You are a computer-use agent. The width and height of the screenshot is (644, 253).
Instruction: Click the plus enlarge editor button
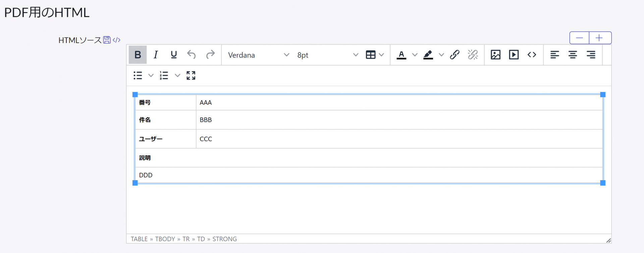[x=599, y=38]
